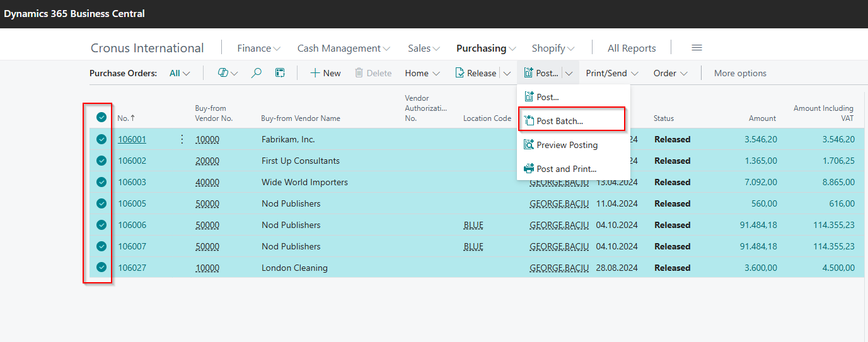Select Post and Print... menu entry
This screenshot has width=868, height=342.
[573, 169]
